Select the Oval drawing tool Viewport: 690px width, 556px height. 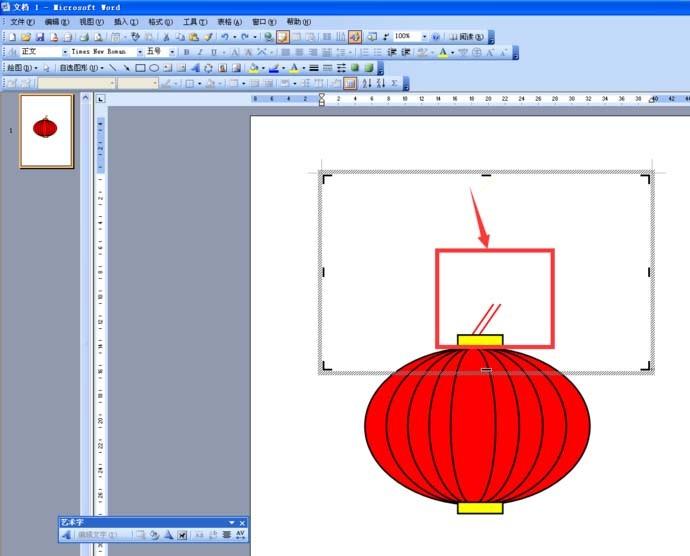[154, 68]
